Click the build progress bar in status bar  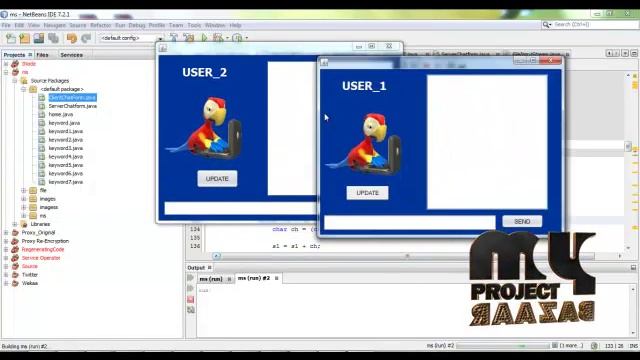coord(502,346)
